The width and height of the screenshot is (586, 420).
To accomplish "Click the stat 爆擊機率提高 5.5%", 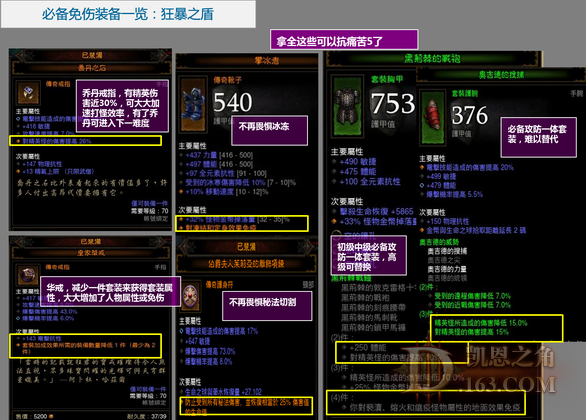I will pyautogui.click(x=454, y=194).
